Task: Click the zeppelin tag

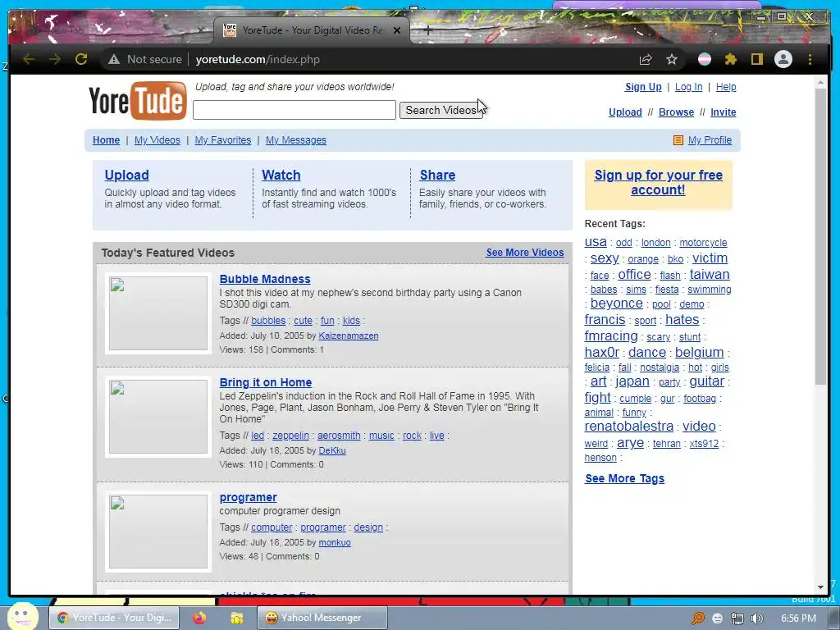Action: pyautogui.click(x=291, y=436)
